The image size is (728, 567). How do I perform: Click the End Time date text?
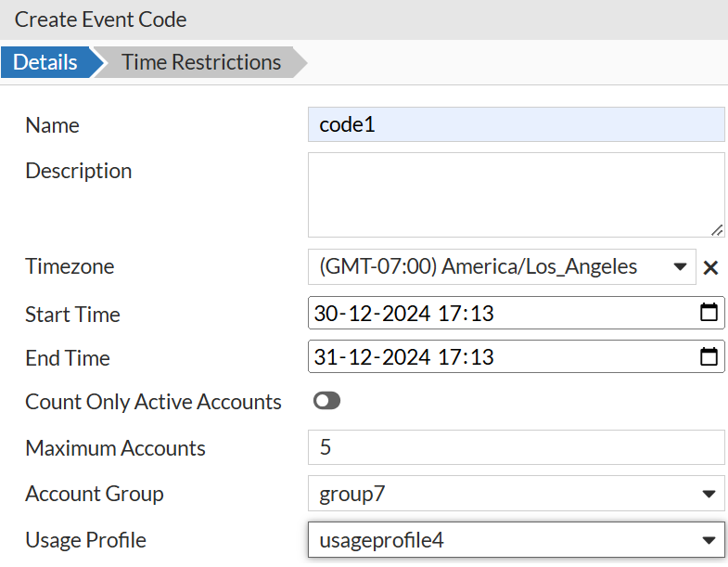(403, 357)
